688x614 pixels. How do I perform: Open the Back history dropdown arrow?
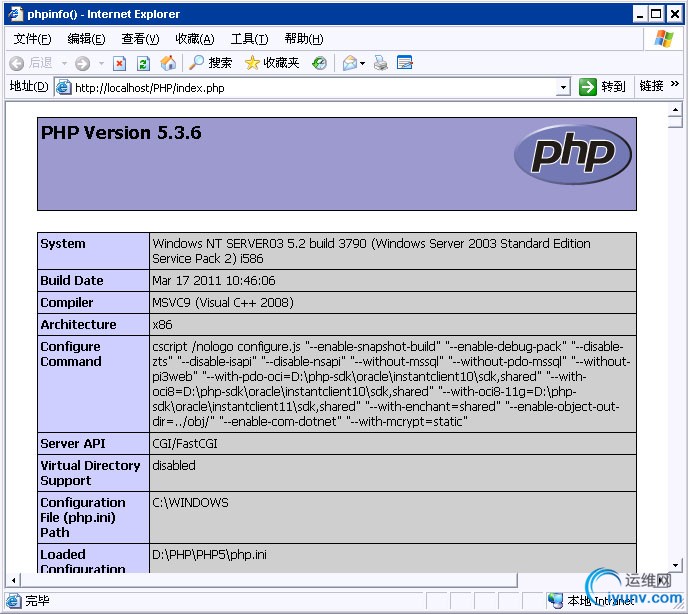[64, 64]
